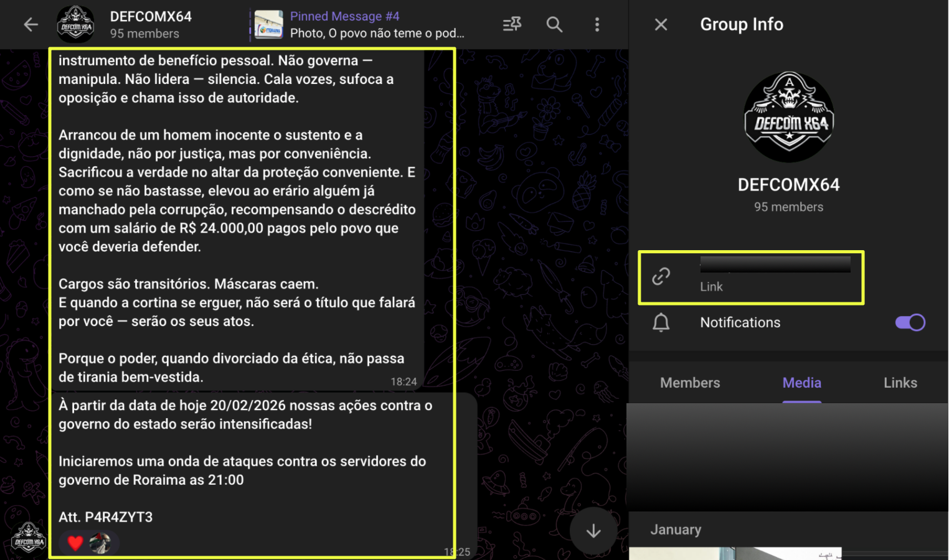Click the DEFCOMX64 avatar in chat header
This screenshot has width=949, height=560.
click(x=75, y=25)
